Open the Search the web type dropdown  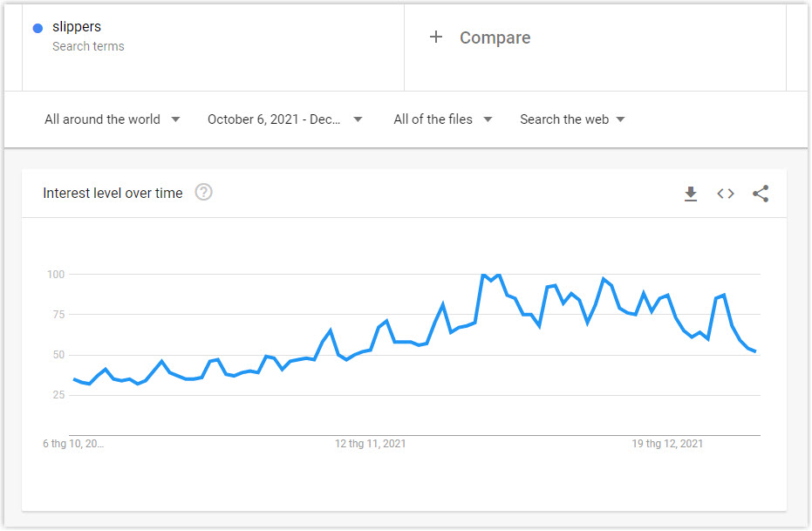pos(572,119)
